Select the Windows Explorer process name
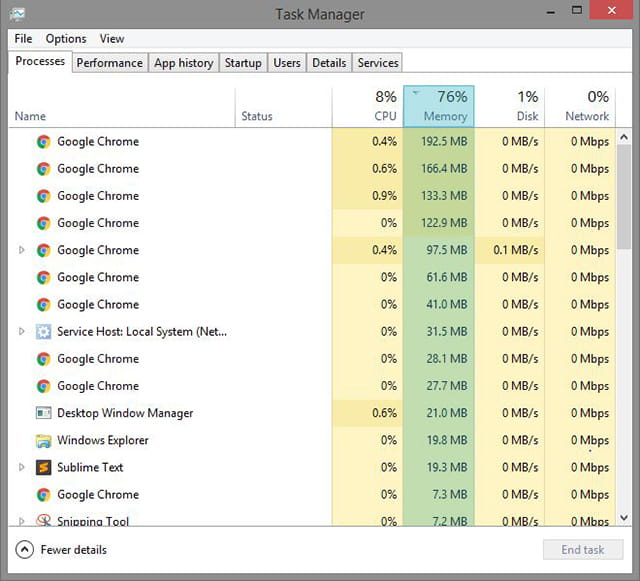Image resolution: width=640 pixels, height=581 pixels. pyautogui.click(x=103, y=440)
